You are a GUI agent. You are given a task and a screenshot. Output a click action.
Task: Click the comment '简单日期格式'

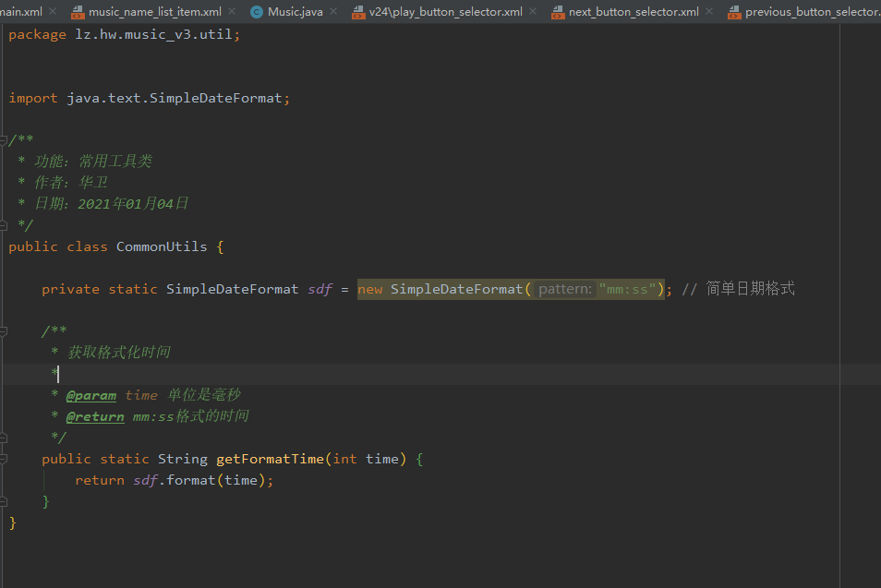(x=750, y=289)
